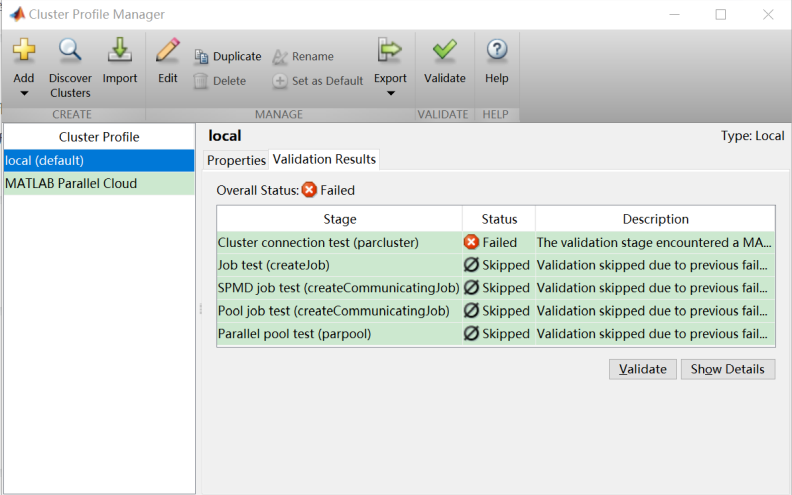Click the Delete trash can item

[220, 81]
